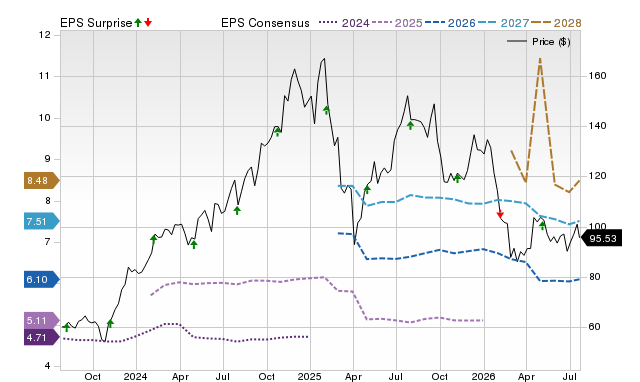
Task: Click the green up arrow in EPS Surprise legend
Action: pos(138,22)
